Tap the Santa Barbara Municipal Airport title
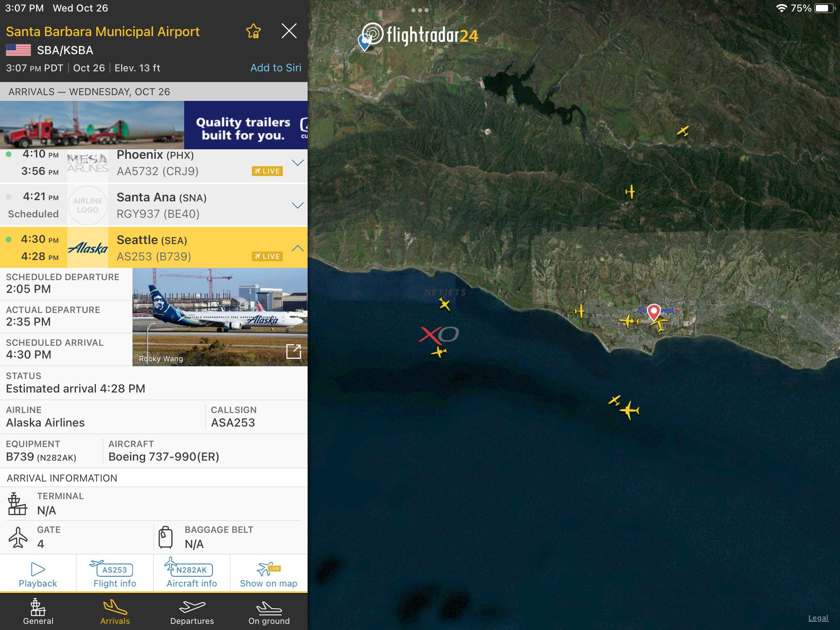 pyautogui.click(x=103, y=32)
